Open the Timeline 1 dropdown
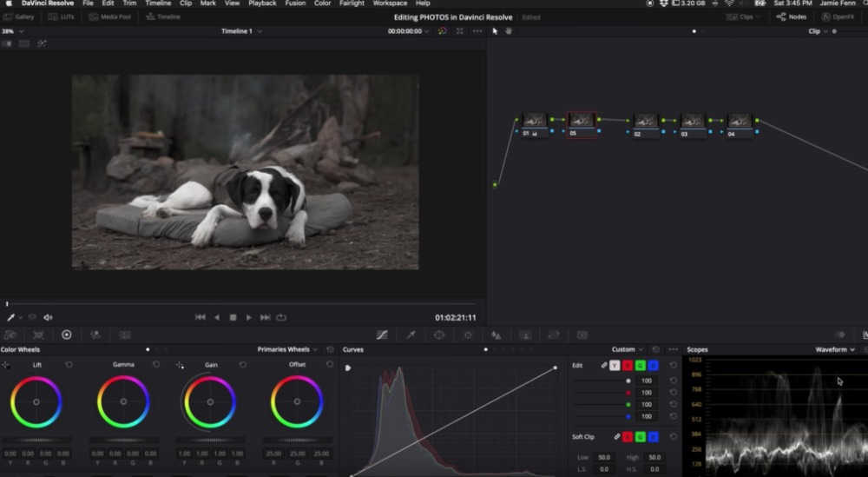The image size is (868, 477). pos(242,31)
